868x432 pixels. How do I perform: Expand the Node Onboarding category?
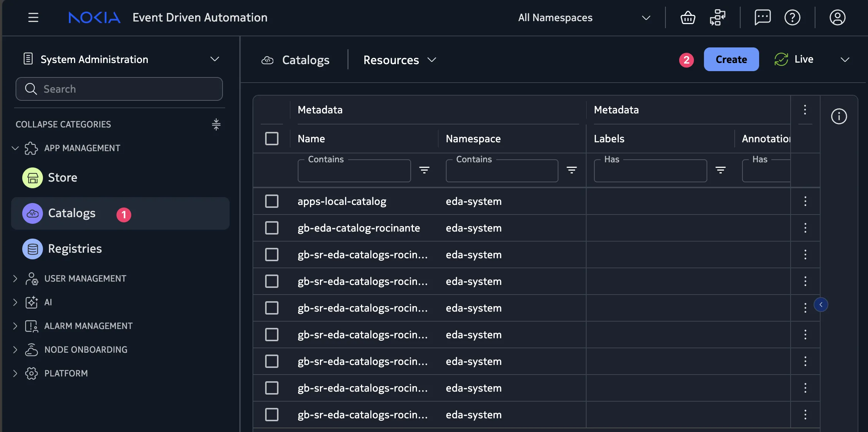point(15,350)
